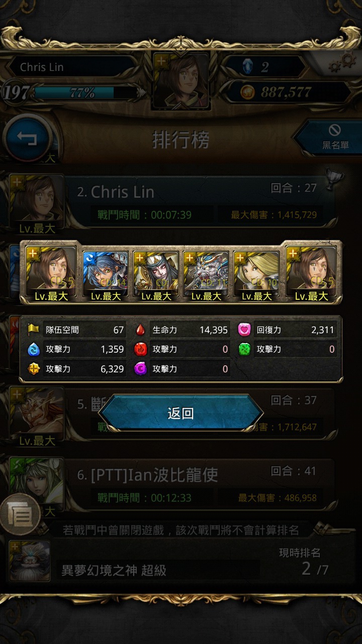This screenshot has height=644, width=362.
Task: Tap the leader card at team's left end
Action: point(51,273)
